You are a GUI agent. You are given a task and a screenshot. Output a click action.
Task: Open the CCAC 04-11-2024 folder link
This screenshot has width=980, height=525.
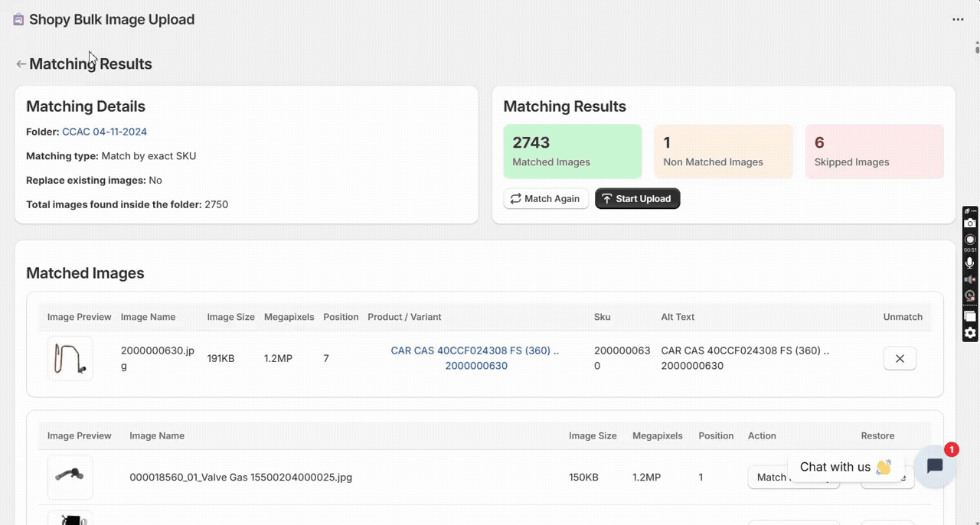coord(104,132)
